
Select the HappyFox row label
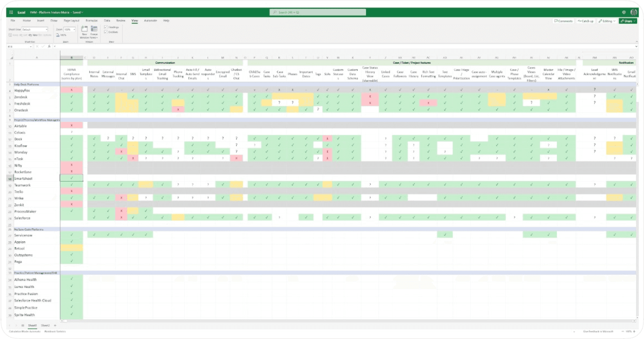coord(22,90)
